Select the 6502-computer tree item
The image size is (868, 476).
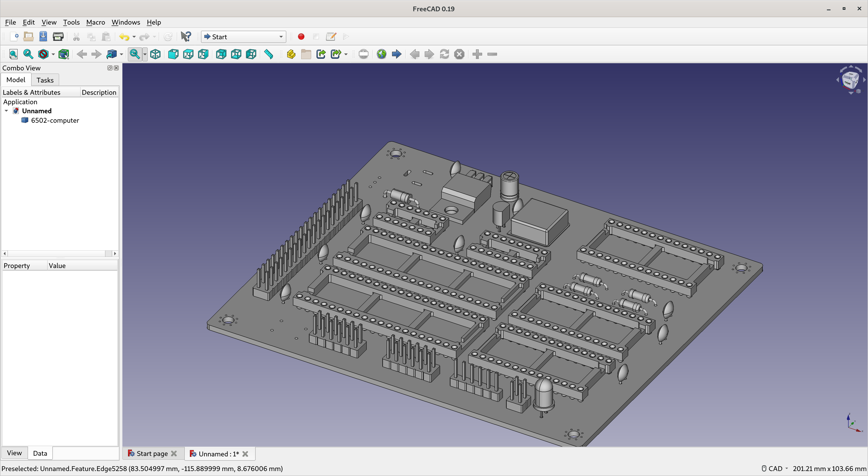tap(55, 120)
